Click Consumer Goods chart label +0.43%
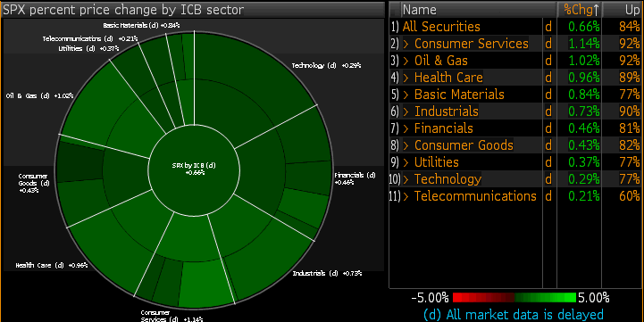The height and width of the screenshot is (322, 644). pyautogui.click(x=34, y=184)
